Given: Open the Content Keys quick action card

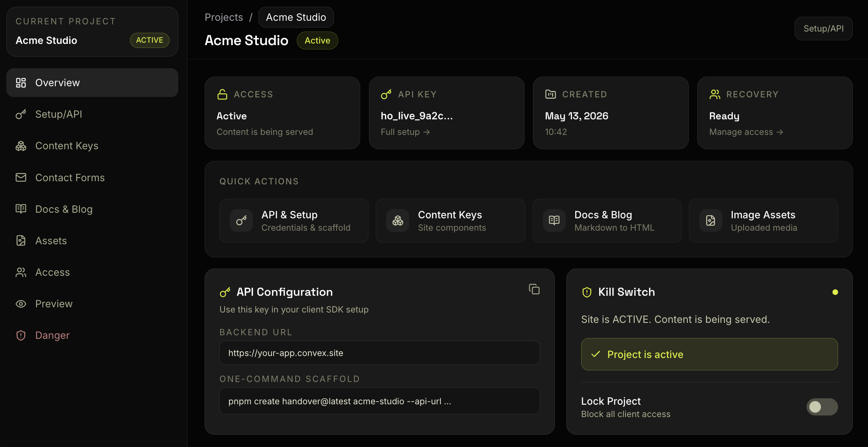Looking at the screenshot, I should (450, 221).
